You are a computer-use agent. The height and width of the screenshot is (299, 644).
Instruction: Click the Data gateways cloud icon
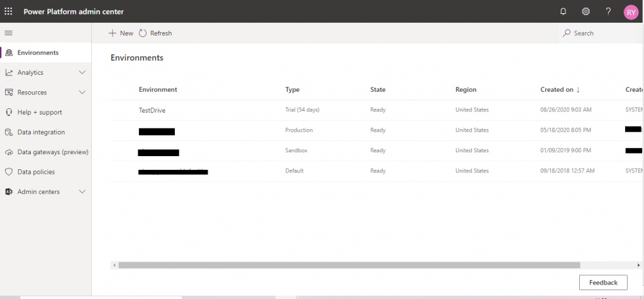[x=9, y=152]
